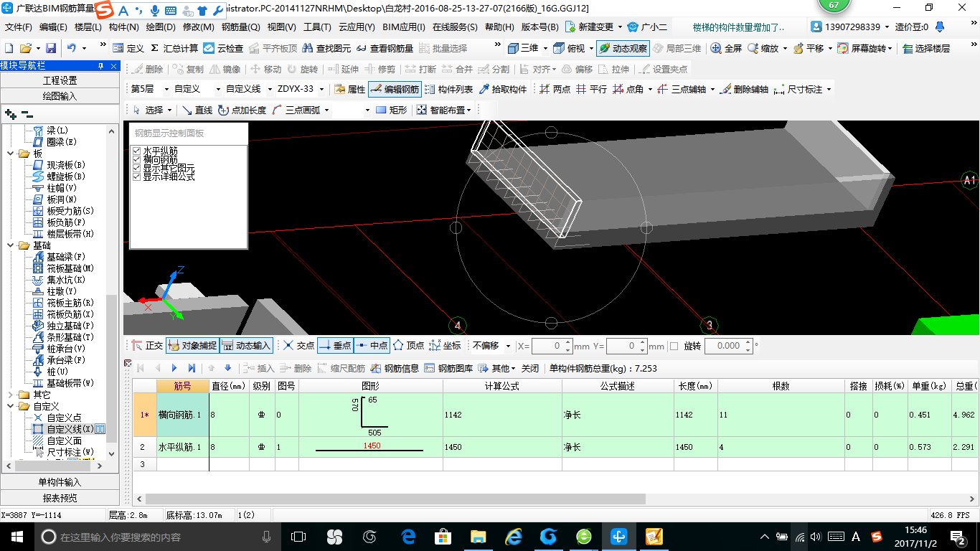Click the Save floppy disk icon

pos(51,48)
